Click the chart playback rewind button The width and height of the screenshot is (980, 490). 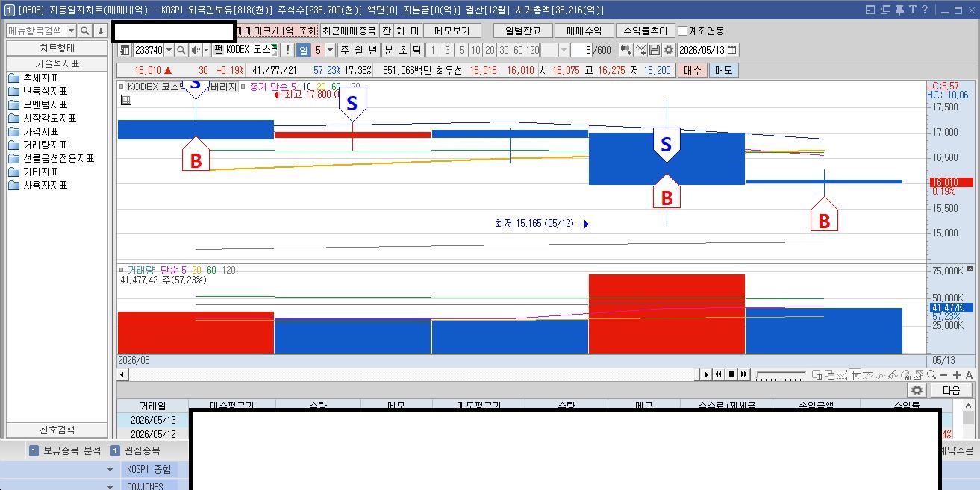719,374
